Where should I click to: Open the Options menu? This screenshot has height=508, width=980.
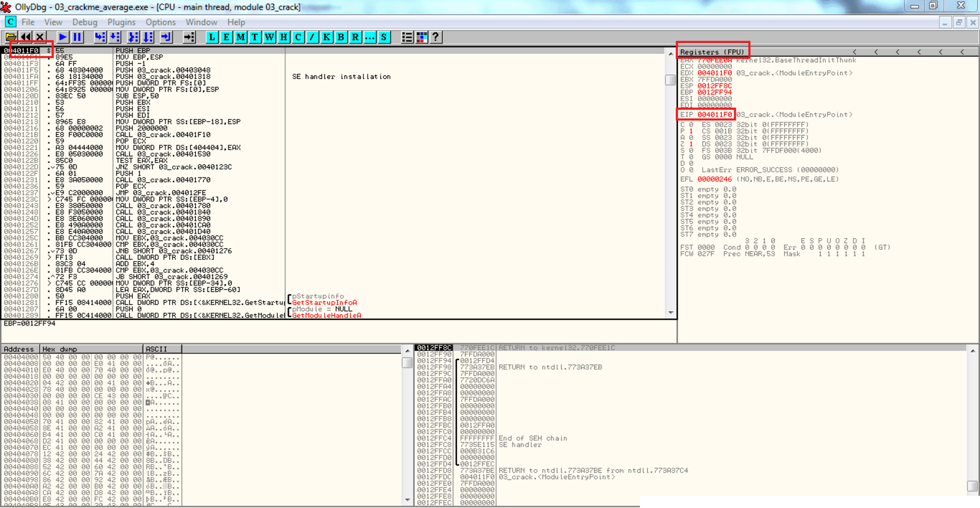[160, 22]
